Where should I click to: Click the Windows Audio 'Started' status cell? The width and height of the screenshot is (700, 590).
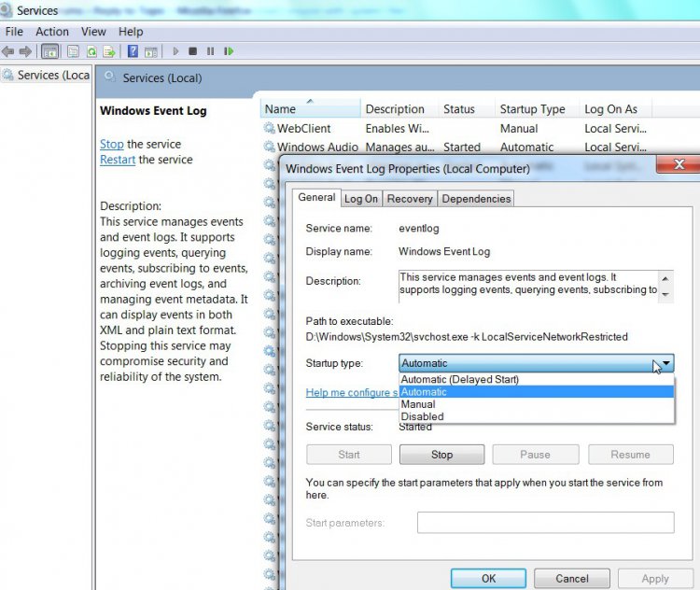coord(462,147)
